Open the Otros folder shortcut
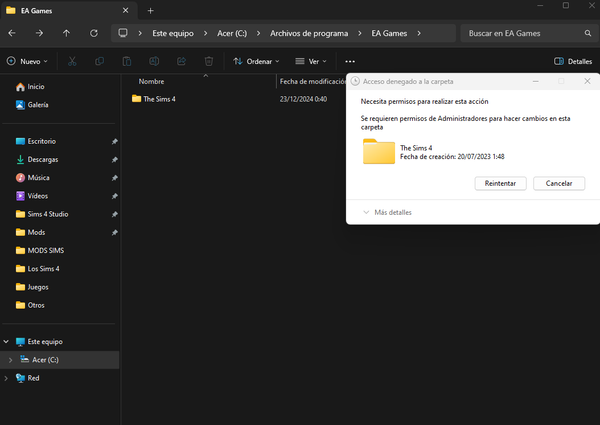Image resolution: width=600 pixels, height=425 pixels. pos(30,305)
